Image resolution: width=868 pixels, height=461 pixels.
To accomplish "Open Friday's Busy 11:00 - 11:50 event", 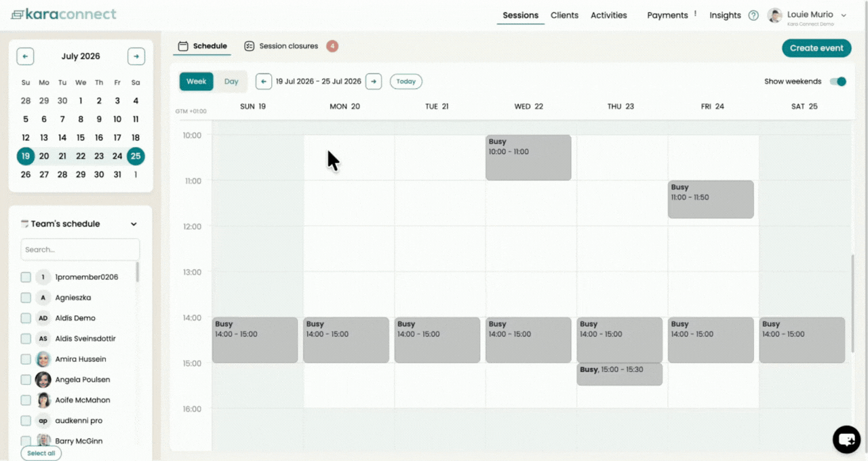I will (711, 199).
